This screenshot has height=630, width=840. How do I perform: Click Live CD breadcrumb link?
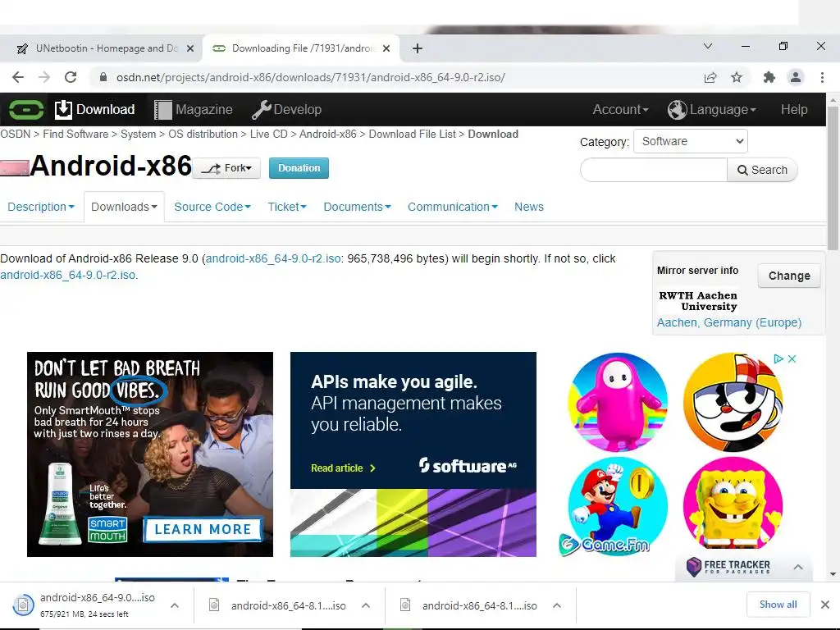pos(269,134)
